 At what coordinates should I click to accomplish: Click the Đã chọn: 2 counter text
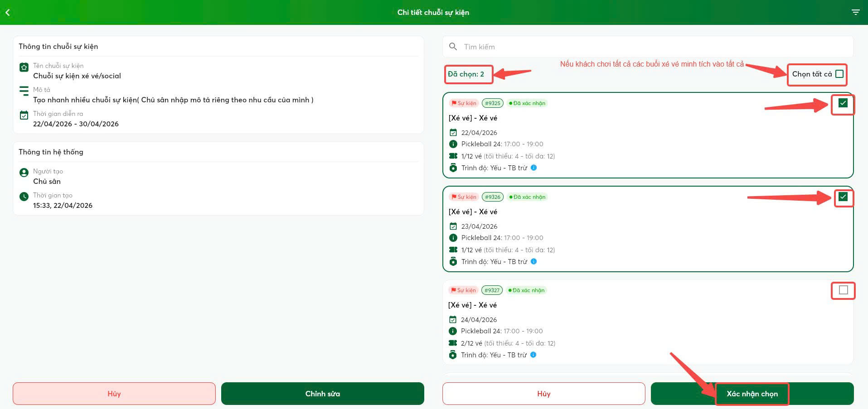click(x=466, y=74)
